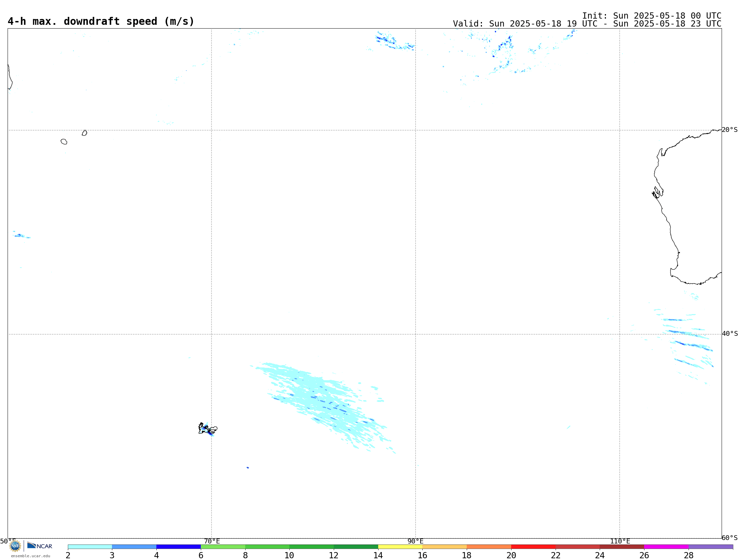This screenshot has width=744, height=560.
Task: Select the purple swatch above 28 m/s
Action: tap(711, 547)
